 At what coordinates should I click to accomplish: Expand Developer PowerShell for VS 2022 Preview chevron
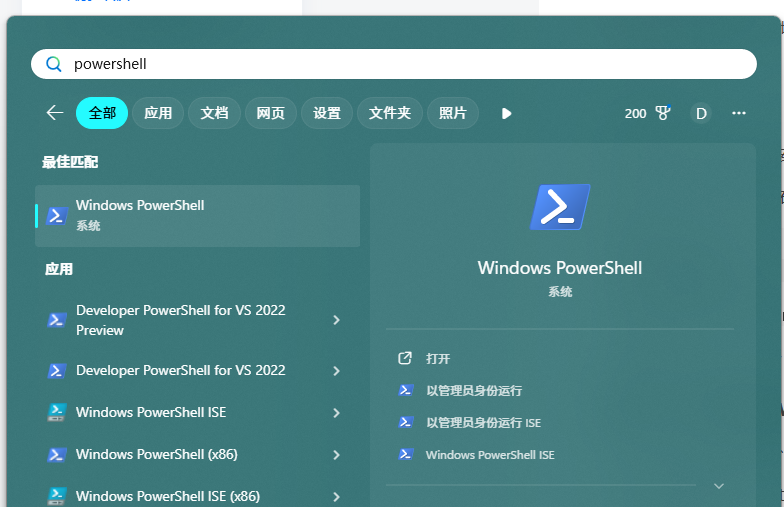336,320
